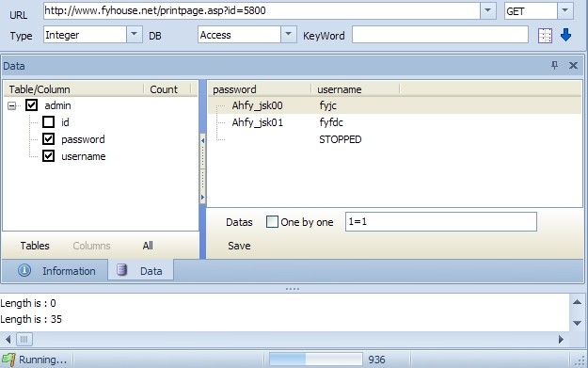Image resolution: width=588 pixels, height=368 pixels.
Task: Click the progress bar in status bar
Action: 316,360
